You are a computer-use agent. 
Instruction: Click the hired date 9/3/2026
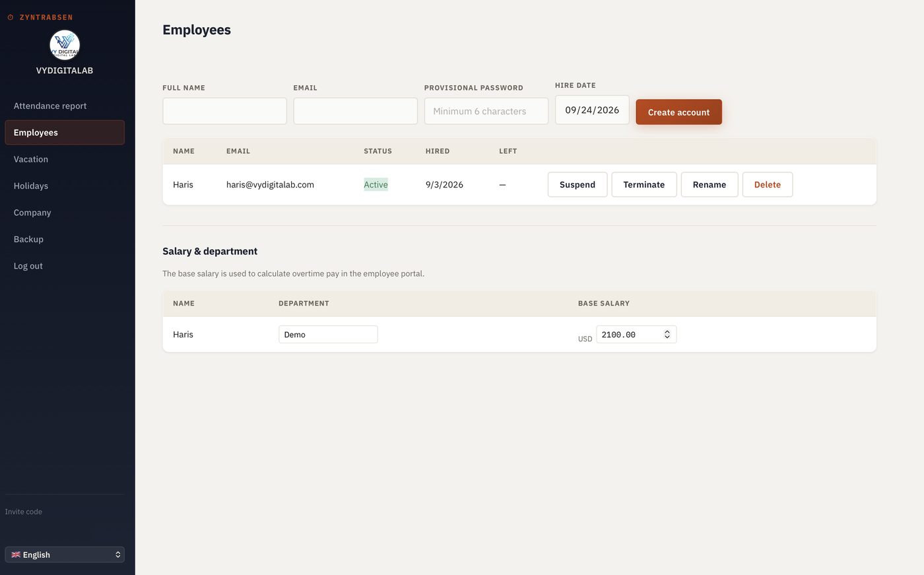point(444,185)
